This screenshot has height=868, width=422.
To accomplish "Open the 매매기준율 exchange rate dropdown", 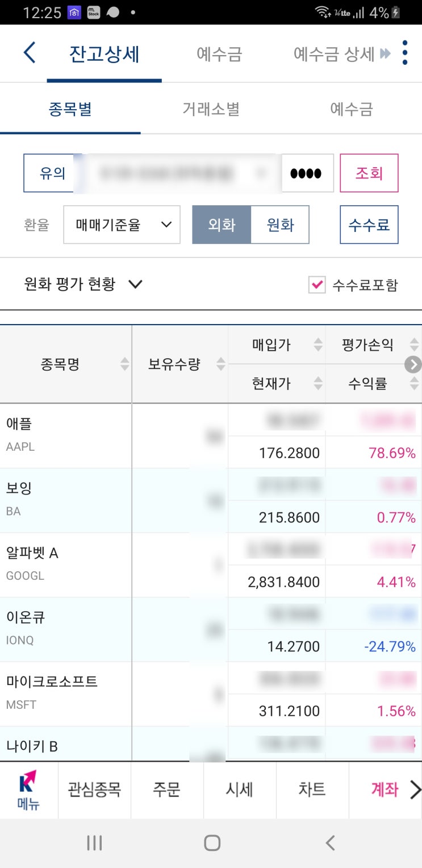I will pyautogui.click(x=122, y=225).
